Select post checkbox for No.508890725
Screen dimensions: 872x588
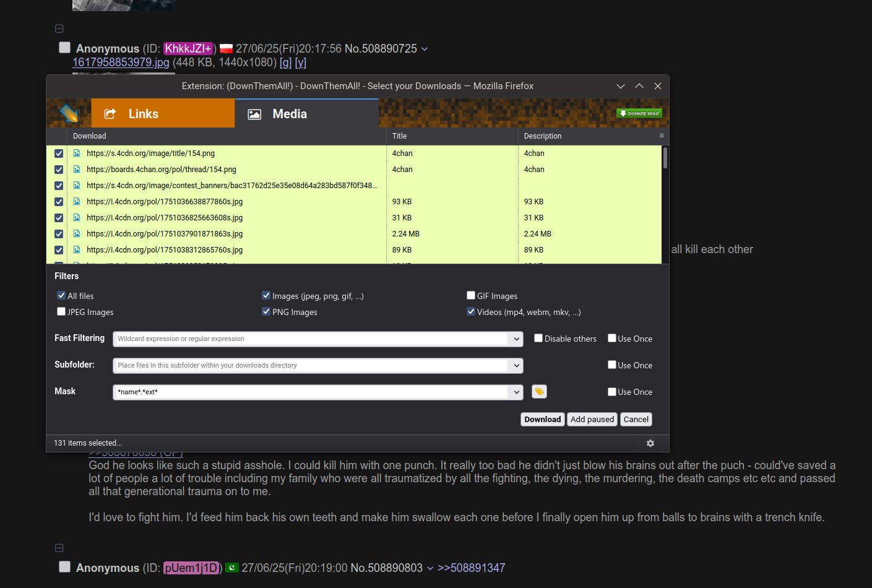pyautogui.click(x=64, y=48)
